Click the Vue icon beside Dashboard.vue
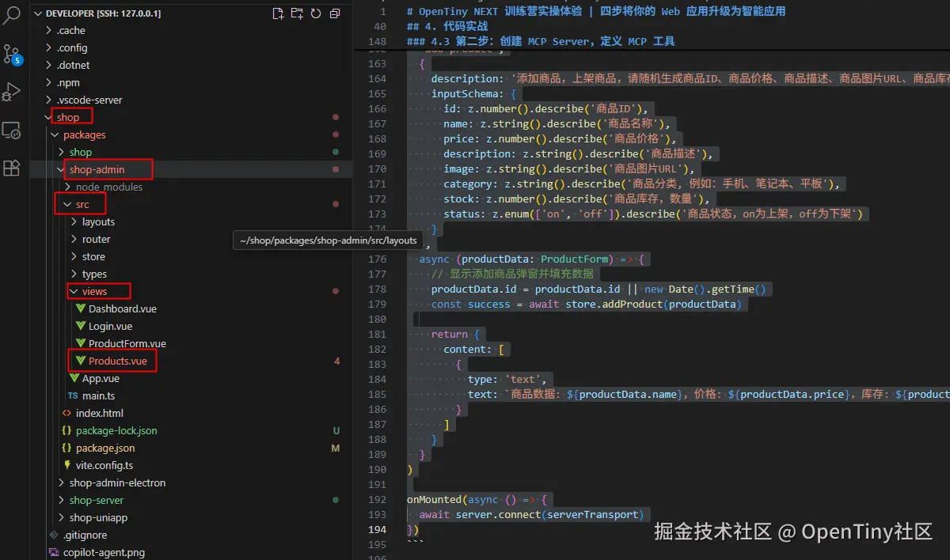950x560 pixels. point(81,308)
